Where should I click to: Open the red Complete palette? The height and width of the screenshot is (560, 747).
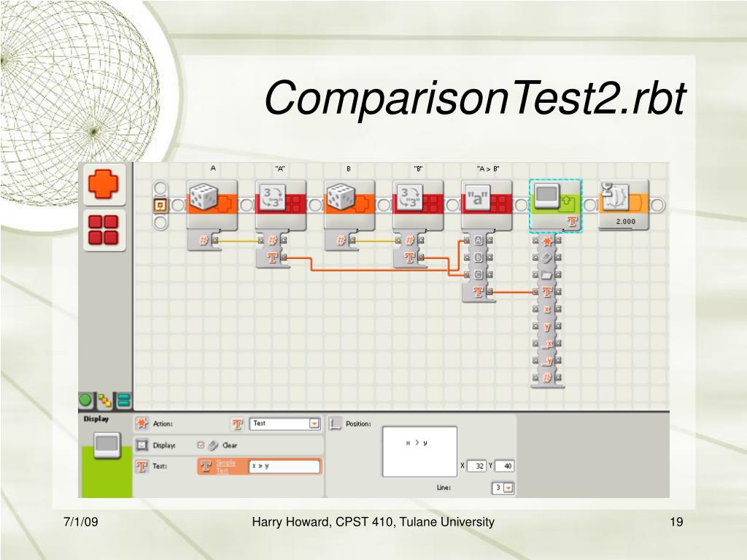click(x=104, y=230)
